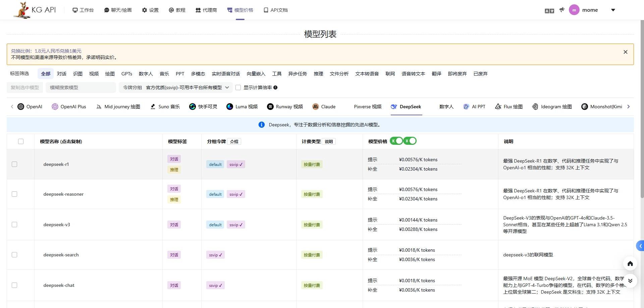Image resolution: width=644 pixels, height=308 pixels.
Task: Filter by 实时语音对话 tag
Action: [x=226, y=74]
